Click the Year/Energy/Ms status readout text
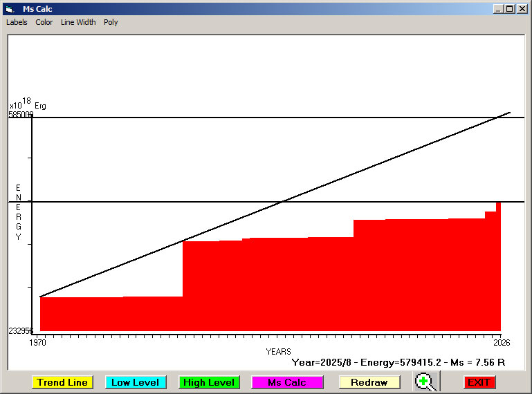 click(398, 362)
